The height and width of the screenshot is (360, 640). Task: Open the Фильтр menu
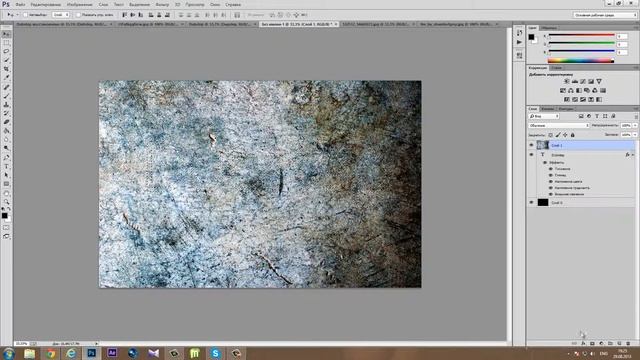[x=162, y=4]
